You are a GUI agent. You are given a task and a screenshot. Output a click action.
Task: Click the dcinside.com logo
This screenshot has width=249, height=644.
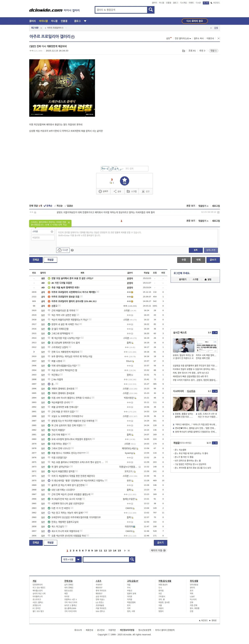pyautogui.click(x=46, y=10)
